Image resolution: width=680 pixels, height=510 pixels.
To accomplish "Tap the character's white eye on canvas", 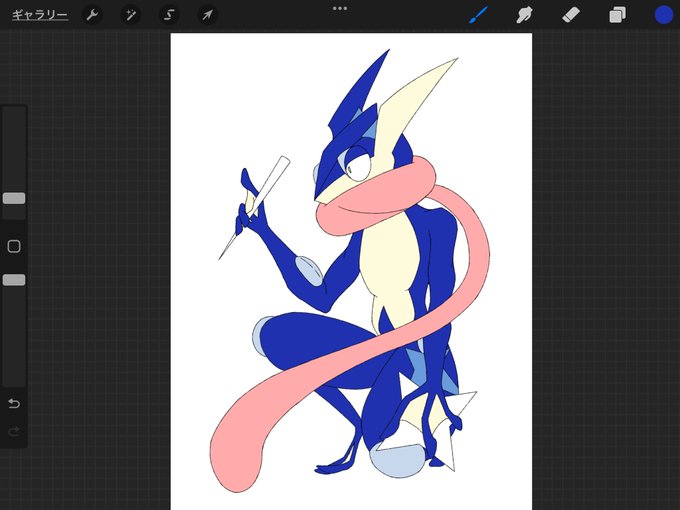I will [x=359, y=168].
